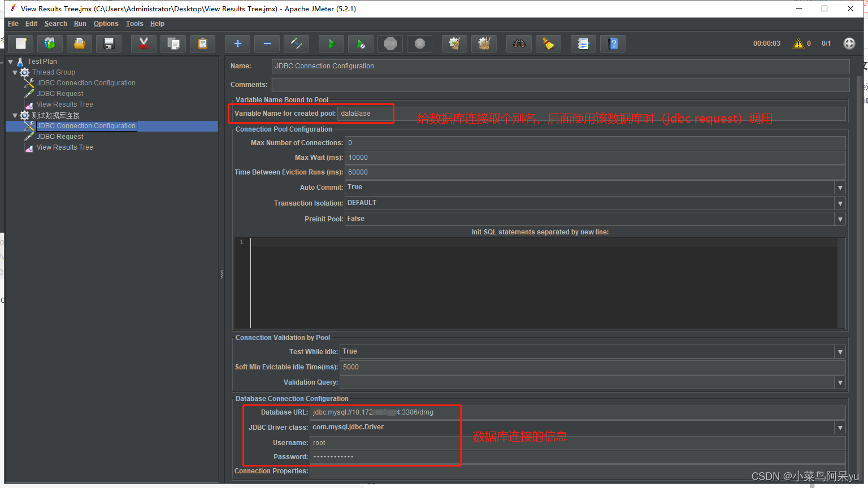Click the Clear results broom icon
The image size is (868, 488).
pyautogui.click(x=454, y=43)
